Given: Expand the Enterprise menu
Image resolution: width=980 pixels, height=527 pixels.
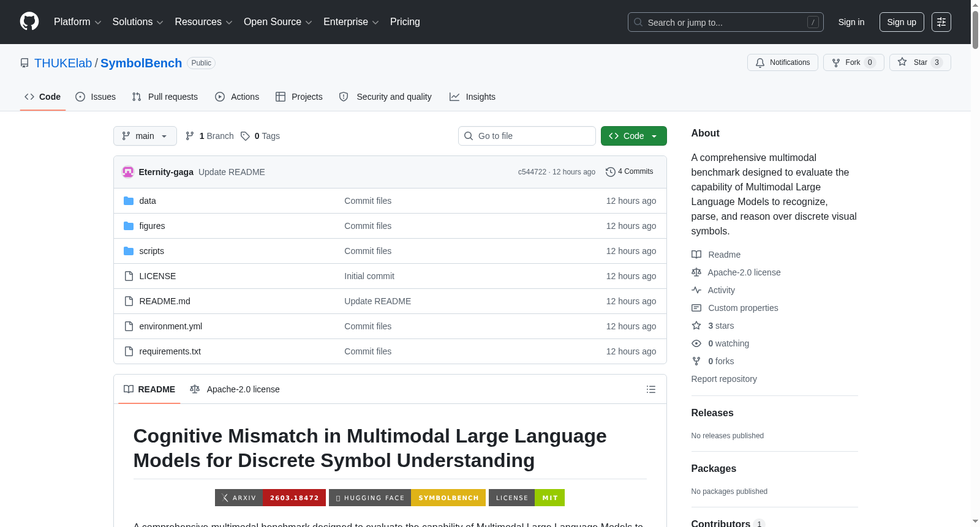Looking at the screenshot, I should [x=351, y=22].
